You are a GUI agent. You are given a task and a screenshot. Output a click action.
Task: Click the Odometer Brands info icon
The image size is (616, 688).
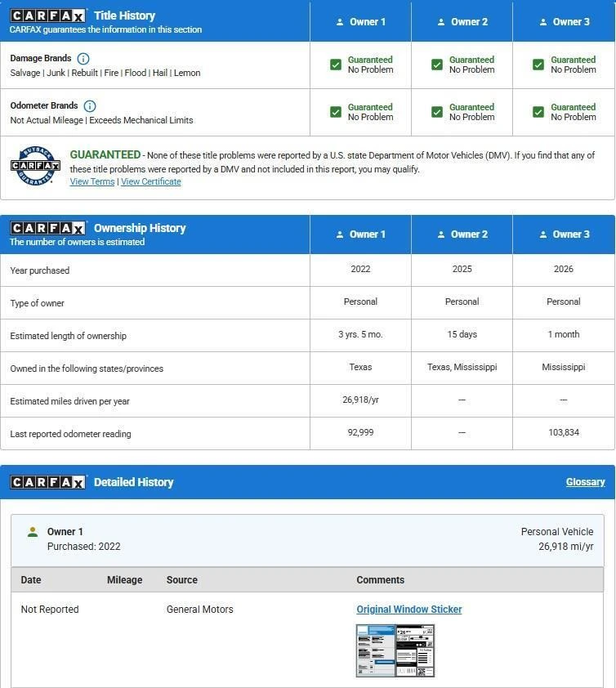90,106
